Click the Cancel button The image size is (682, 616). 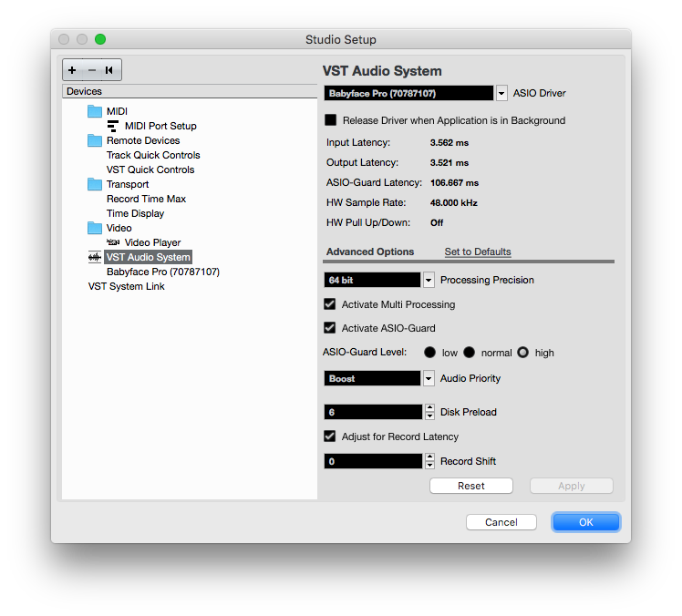pyautogui.click(x=501, y=522)
